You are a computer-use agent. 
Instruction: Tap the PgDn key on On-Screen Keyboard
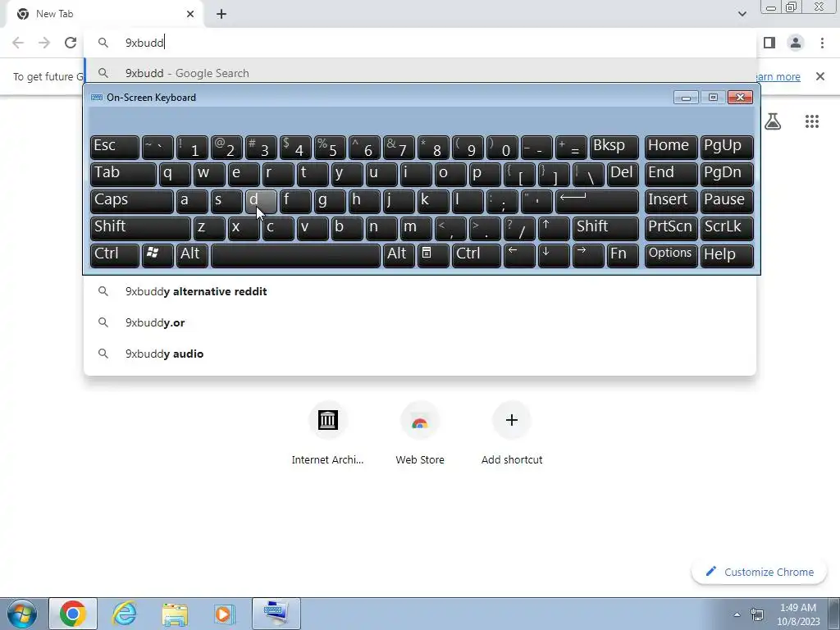click(x=727, y=174)
